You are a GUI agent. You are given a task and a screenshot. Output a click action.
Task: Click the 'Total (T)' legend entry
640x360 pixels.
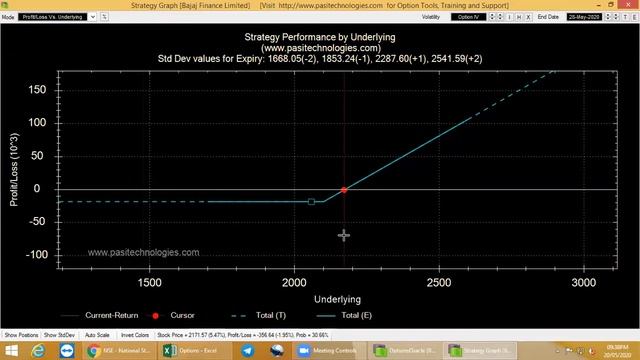[x=258, y=316]
